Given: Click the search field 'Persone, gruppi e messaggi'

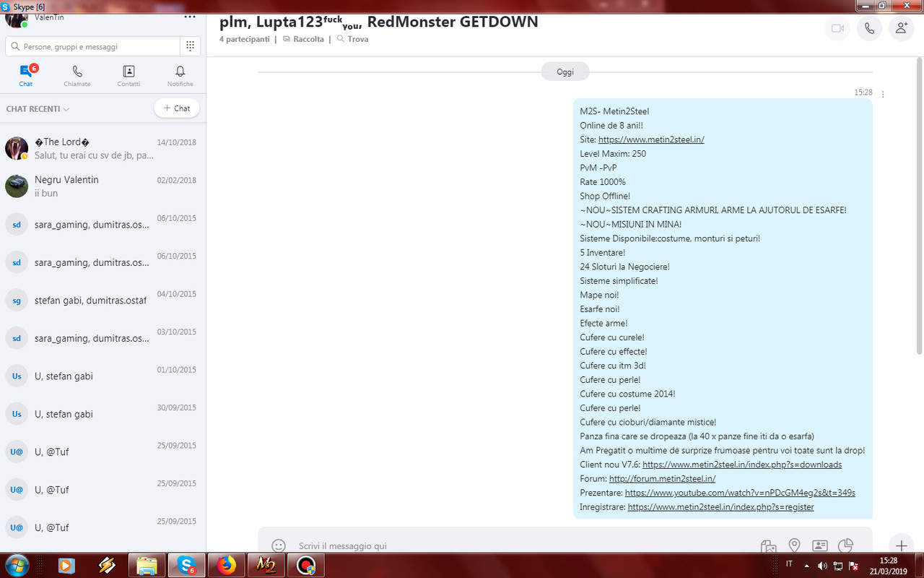Looking at the screenshot, I should point(92,46).
